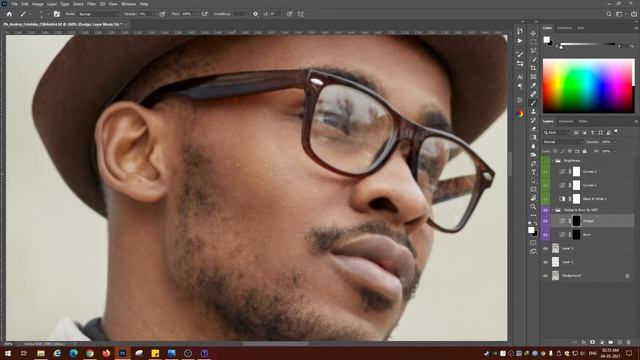640x360 pixels.
Task: Open the Play actions panel icon
Action: coord(520,41)
